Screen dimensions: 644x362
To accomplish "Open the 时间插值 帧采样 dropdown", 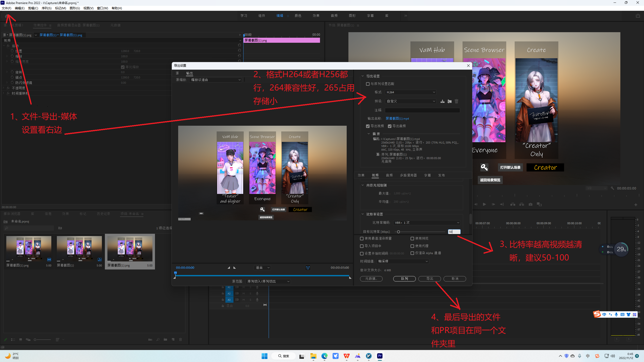I will tap(403, 261).
